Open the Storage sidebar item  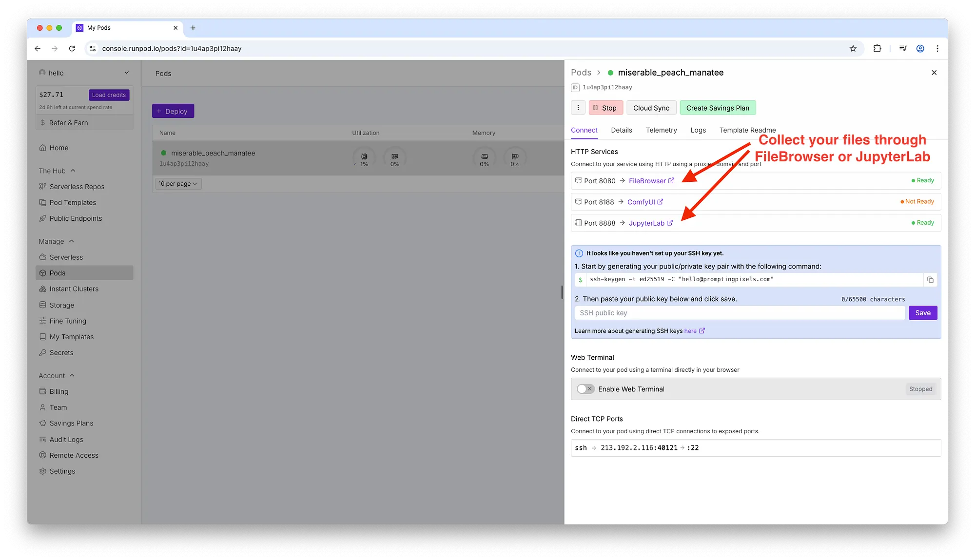[61, 305]
